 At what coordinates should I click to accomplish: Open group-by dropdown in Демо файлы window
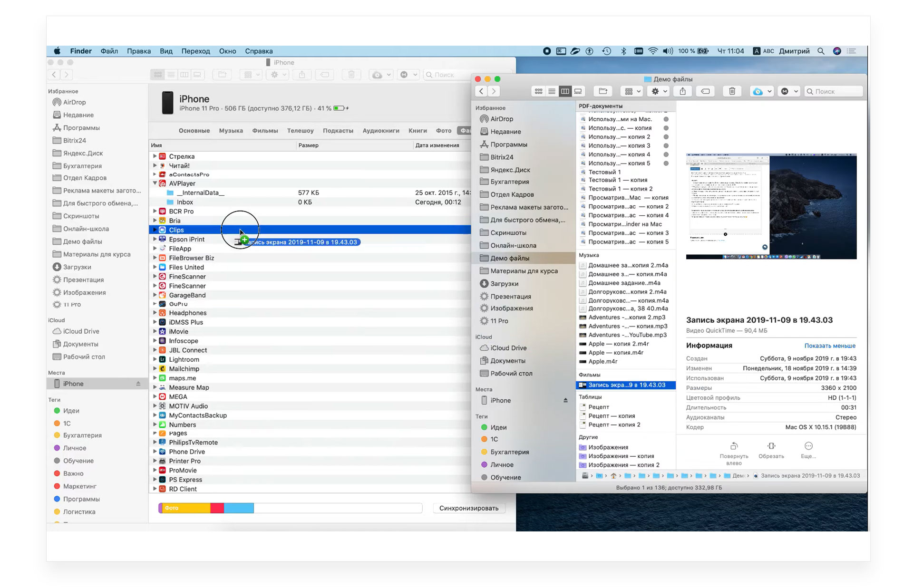pos(633,91)
